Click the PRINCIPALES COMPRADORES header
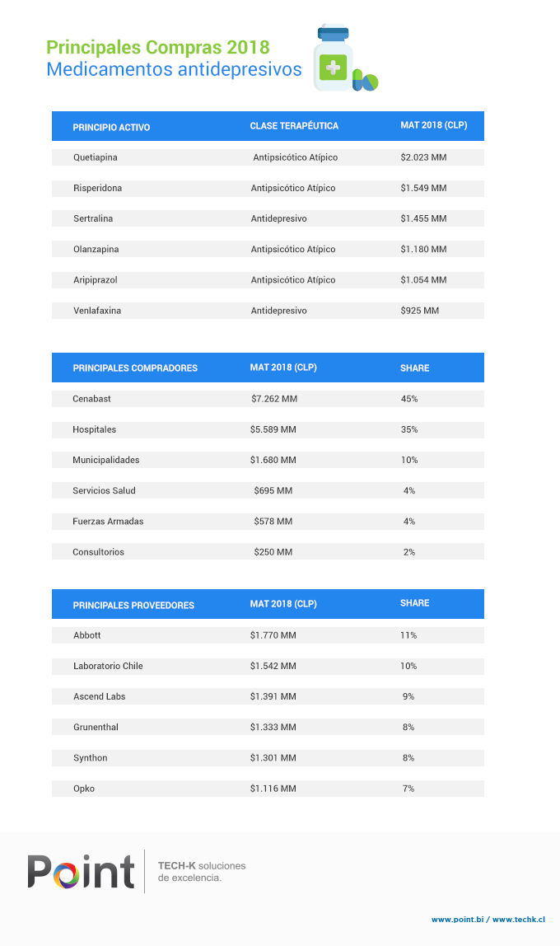The width and height of the screenshot is (560, 946). point(135,368)
